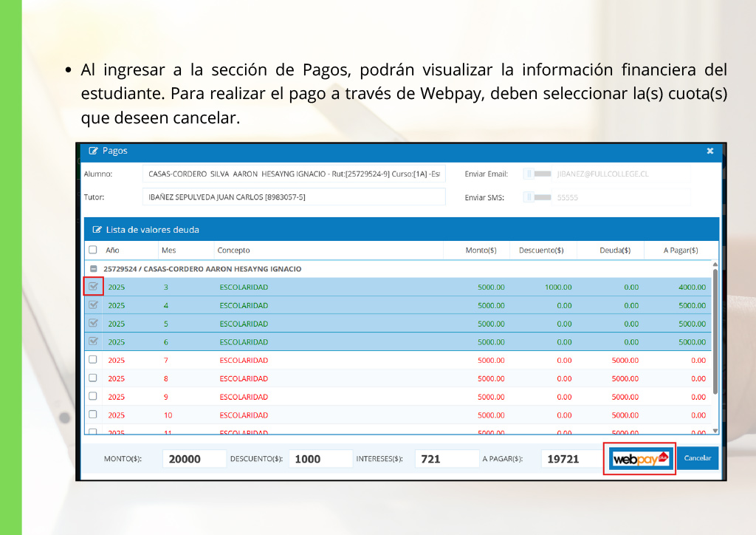Check the checkbox for month 7 ESCOLARIDAD
Image resolution: width=756 pixels, height=535 pixels.
[x=93, y=359]
